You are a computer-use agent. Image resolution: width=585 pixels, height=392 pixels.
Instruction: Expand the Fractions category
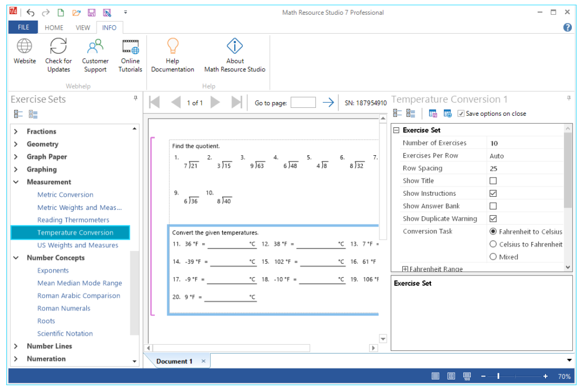(x=15, y=132)
